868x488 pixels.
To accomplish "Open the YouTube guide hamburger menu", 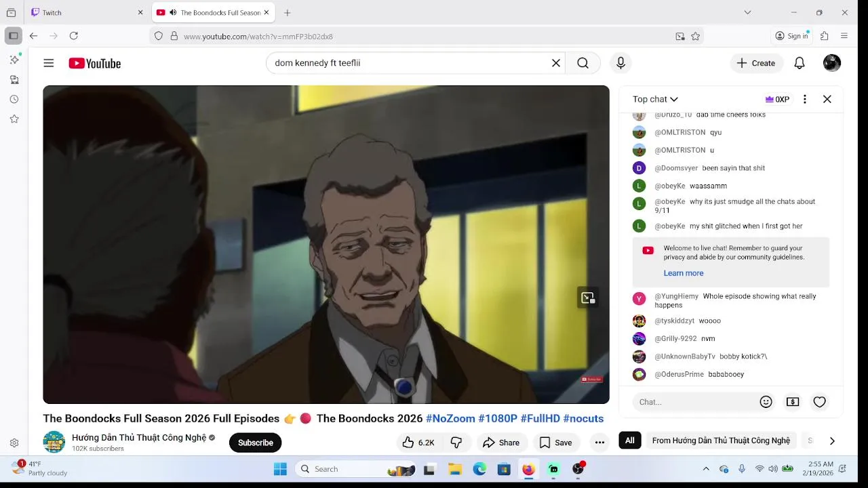I will 48,63.
